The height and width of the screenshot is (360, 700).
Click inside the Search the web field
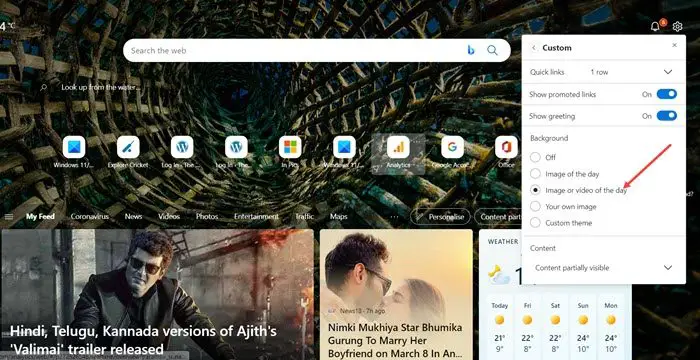coord(295,50)
